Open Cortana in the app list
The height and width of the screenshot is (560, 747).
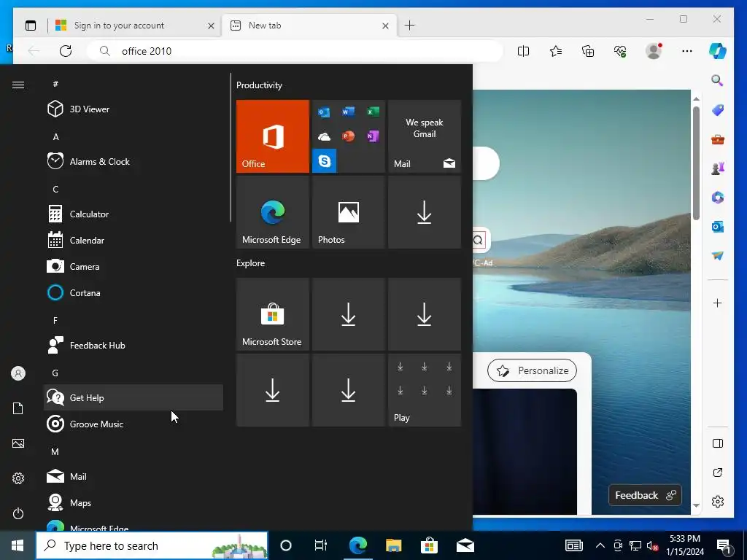(133, 292)
